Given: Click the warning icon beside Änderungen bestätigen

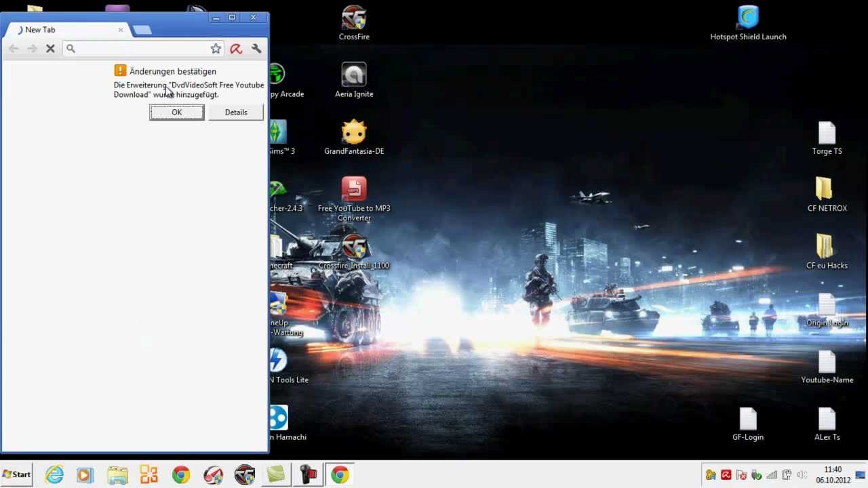Looking at the screenshot, I should tap(120, 70).
